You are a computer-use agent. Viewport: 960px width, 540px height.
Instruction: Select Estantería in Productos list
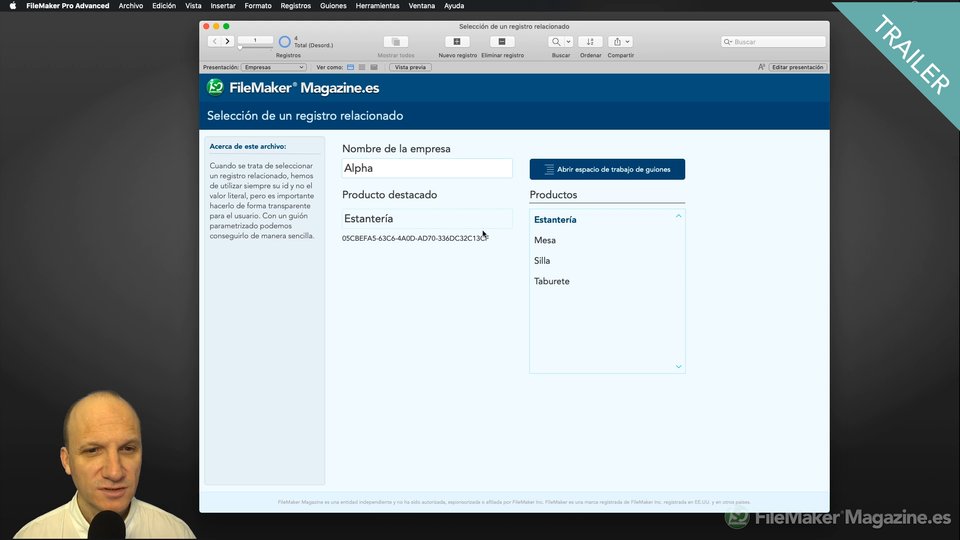point(555,220)
